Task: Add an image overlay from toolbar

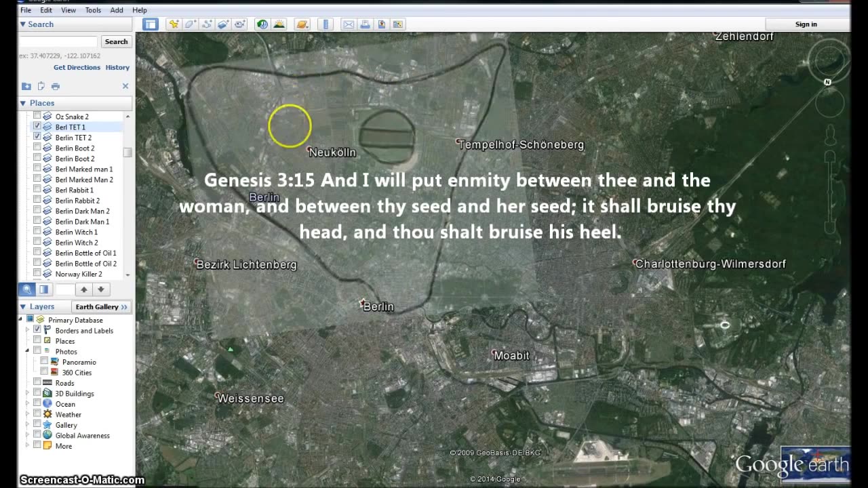Action: (x=224, y=24)
